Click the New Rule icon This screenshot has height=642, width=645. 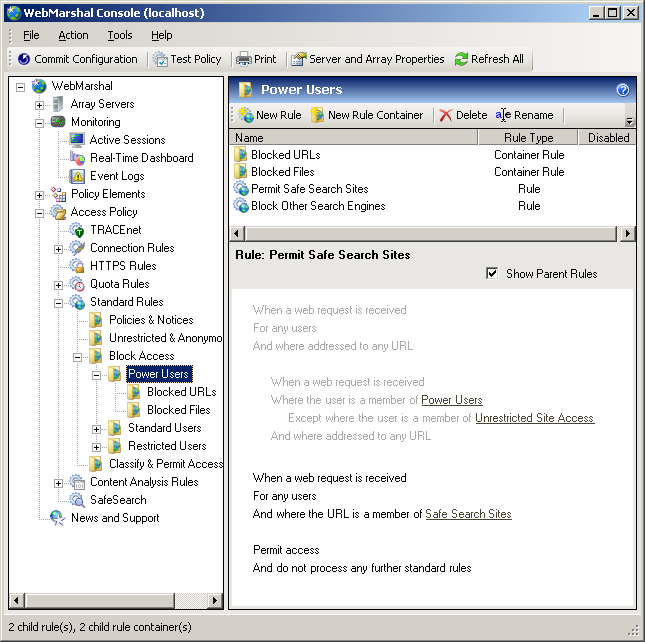pos(245,115)
